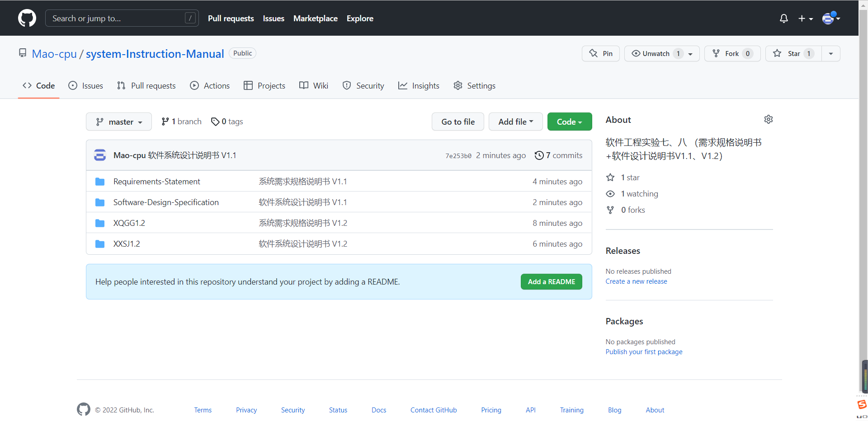Click the folder icon beside Software-Design-Specification
The width and height of the screenshot is (868, 421).
100,202
